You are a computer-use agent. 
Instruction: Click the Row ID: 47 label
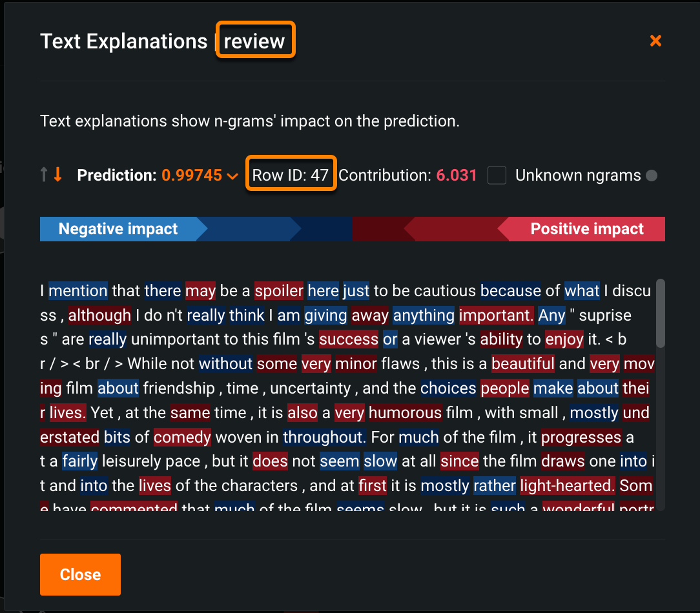pyautogui.click(x=291, y=175)
